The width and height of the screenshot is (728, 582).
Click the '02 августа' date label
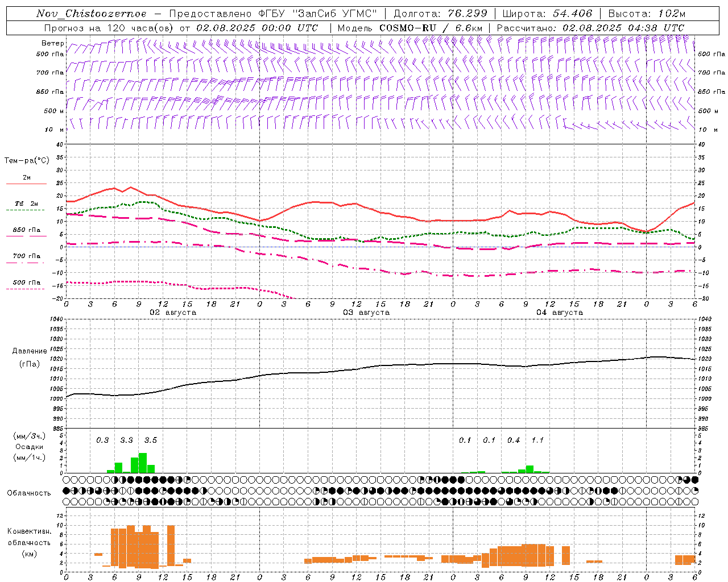point(173,313)
